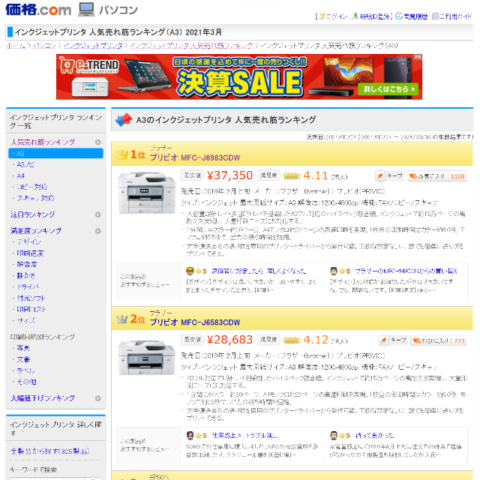
Task: Open サイズ satisfaction ranking link
Action: (26, 320)
